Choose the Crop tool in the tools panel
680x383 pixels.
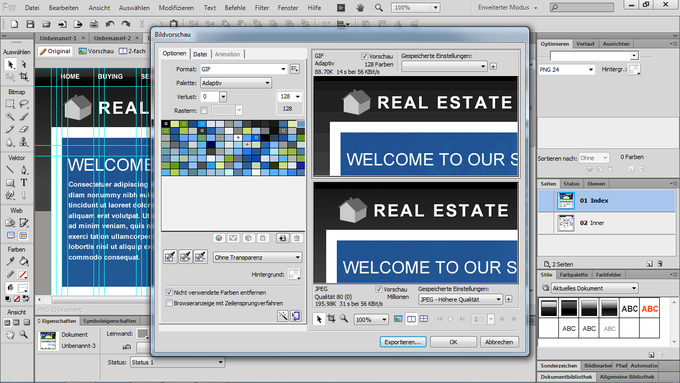(23, 77)
